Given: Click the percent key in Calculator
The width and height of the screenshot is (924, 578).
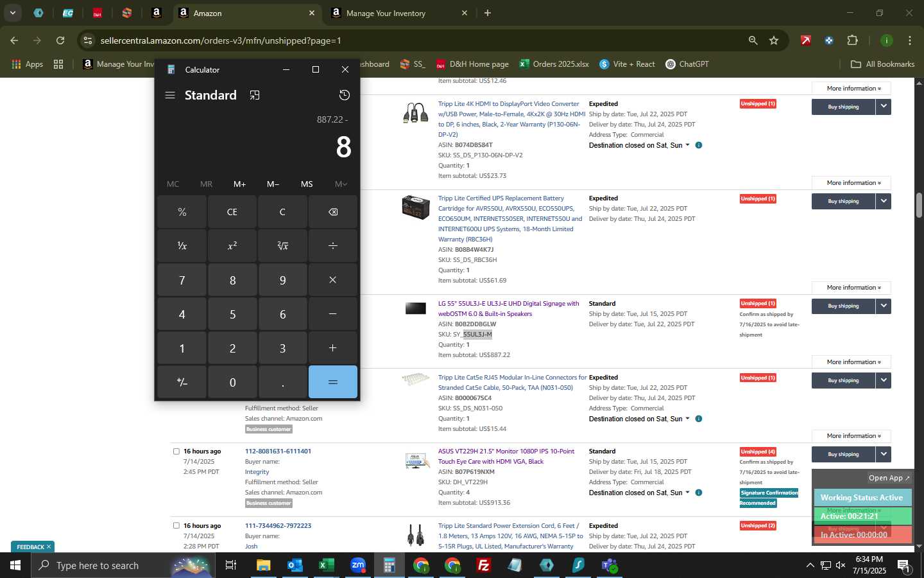Looking at the screenshot, I should point(182,212).
